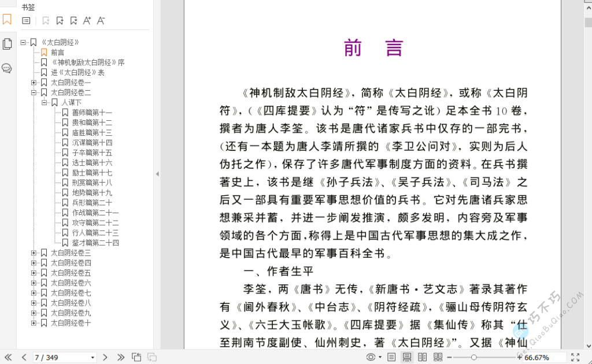Click the add new bookmark icon
Viewport: 592px width, 364px height.
[60, 21]
